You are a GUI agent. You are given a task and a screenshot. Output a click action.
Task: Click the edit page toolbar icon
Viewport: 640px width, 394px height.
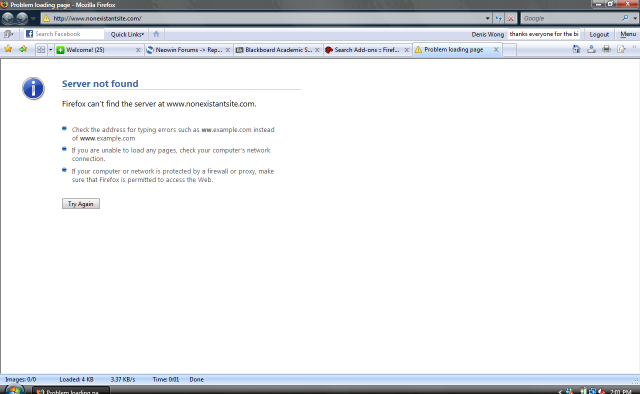621,49
